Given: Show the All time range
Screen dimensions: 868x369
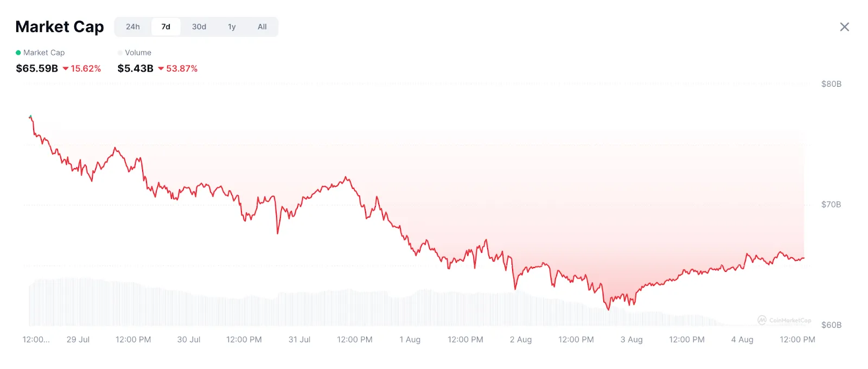Looking at the screenshot, I should click(x=262, y=27).
